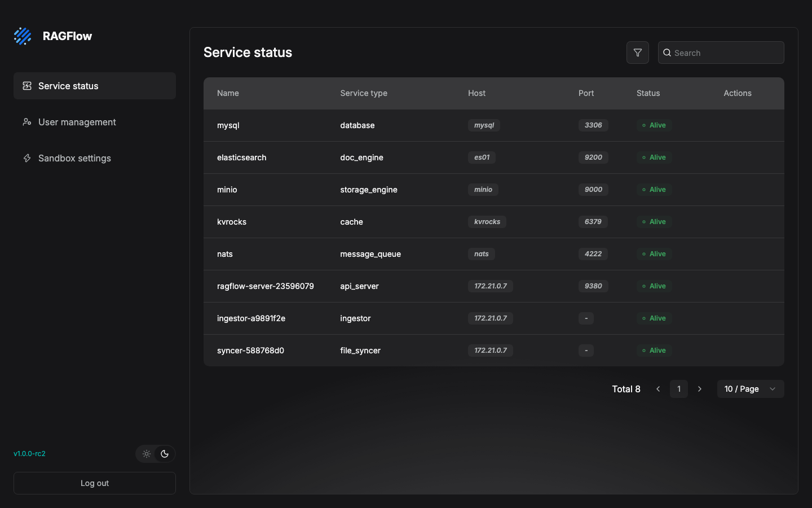Click port 9380 badge
The width and height of the screenshot is (812, 508).
(x=593, y=286)
